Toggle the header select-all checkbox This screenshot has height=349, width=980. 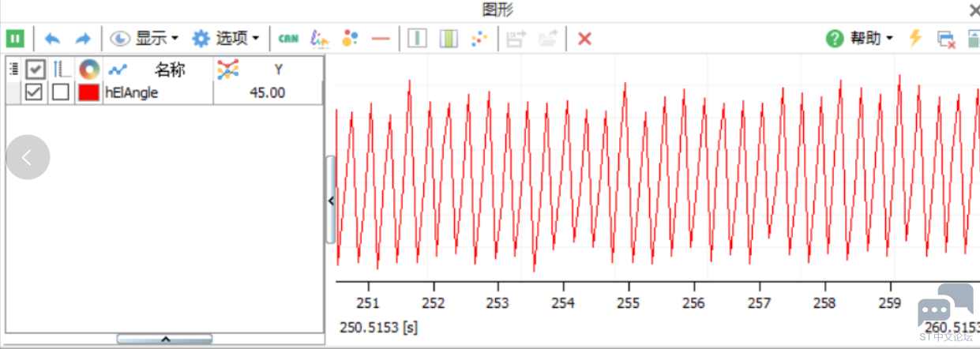[35, 69]
